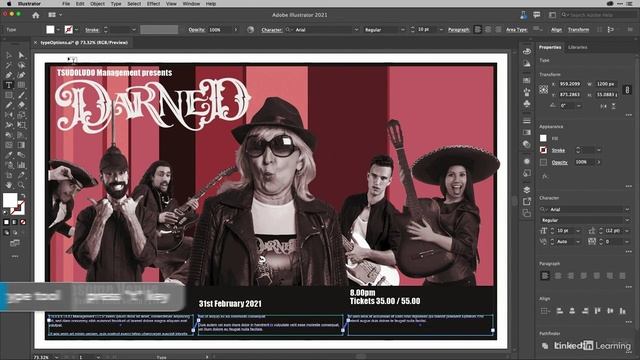Select the Type tool in the toolbar

9,85
